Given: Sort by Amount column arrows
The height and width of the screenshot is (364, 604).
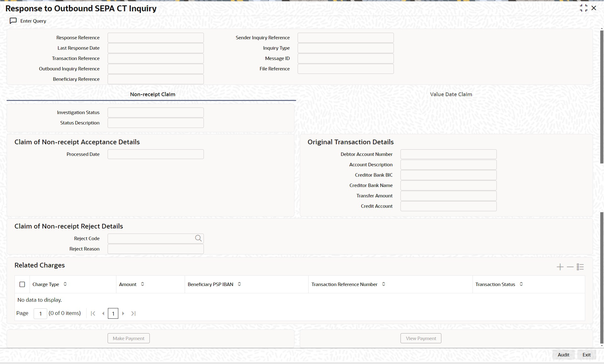Looking at the screenshot, I should [143, 284].
